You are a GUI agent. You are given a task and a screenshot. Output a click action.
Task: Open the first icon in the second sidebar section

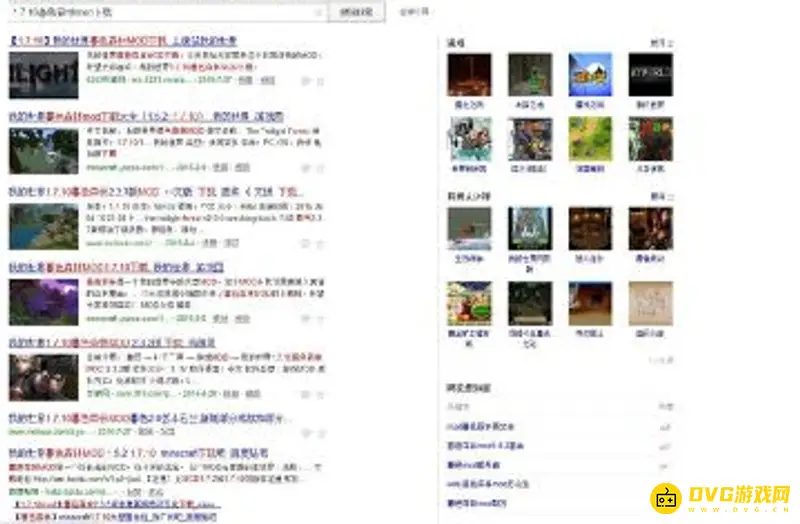(x=469, y=228)
